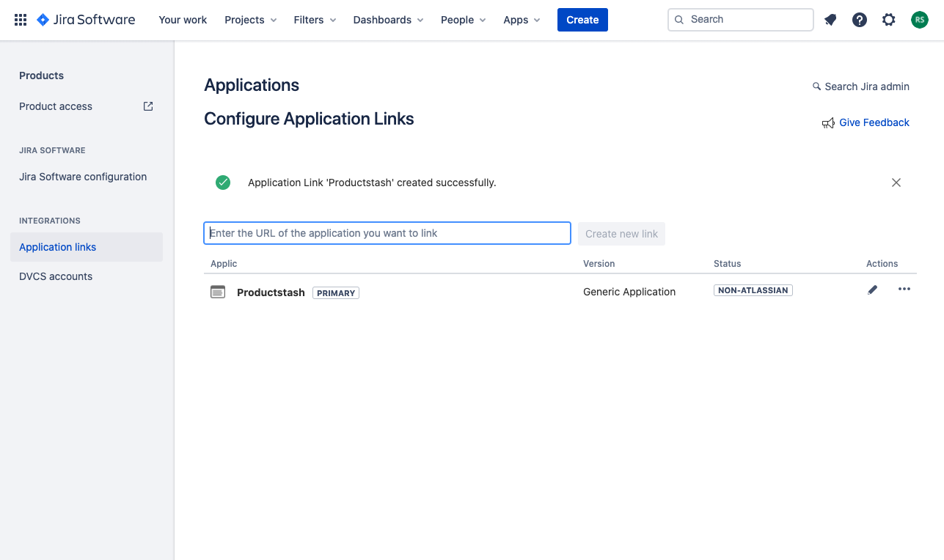
Task: Expand the Dashboards dropdown menu
Action: tap(388, 20)
